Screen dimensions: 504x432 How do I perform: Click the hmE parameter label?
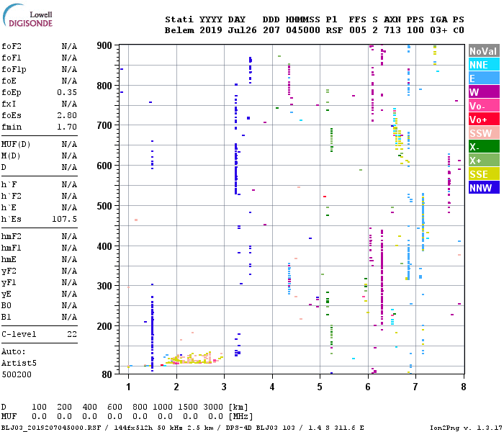pos(9,259)
